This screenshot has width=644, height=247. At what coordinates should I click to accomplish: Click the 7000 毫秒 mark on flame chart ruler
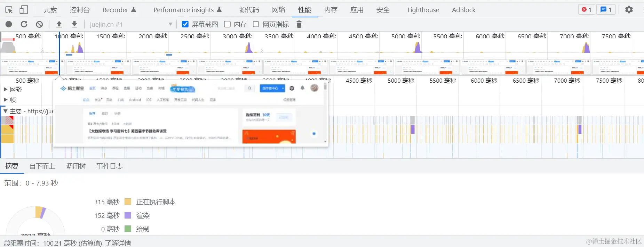[x=567, y=81]
